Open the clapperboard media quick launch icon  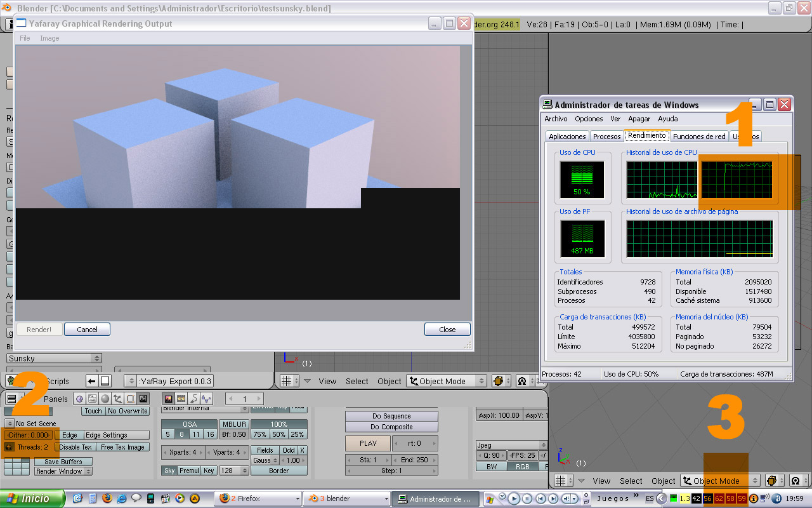point(165,498)
